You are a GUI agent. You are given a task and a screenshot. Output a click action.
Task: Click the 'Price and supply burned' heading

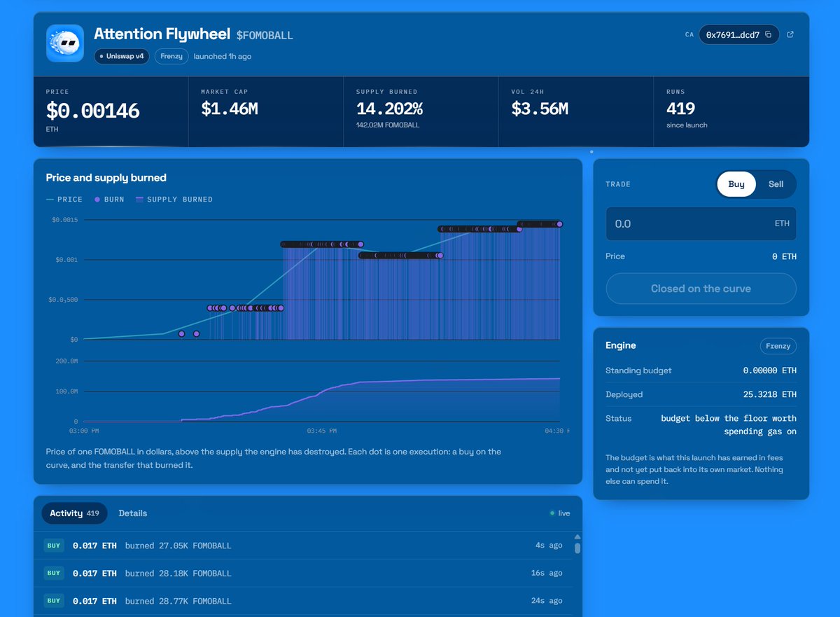(x=106, y=178)
